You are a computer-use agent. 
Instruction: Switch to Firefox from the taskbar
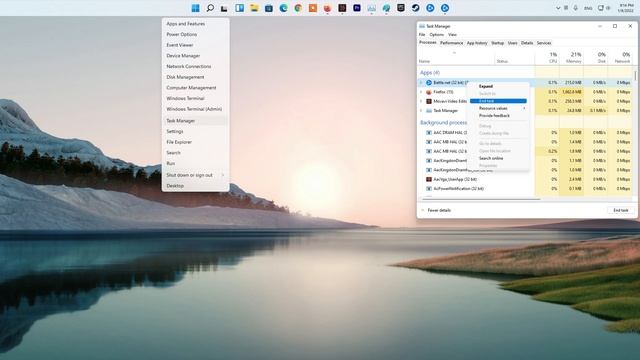click(327, 8)
